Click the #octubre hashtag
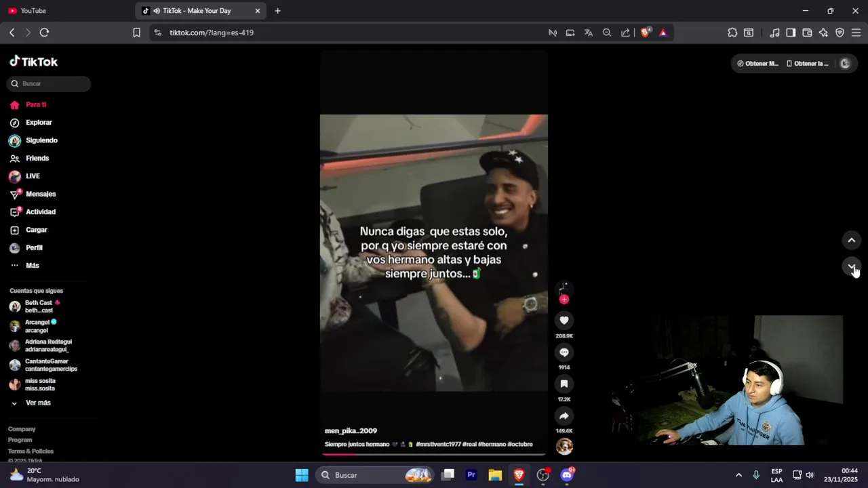The height and width of the screenshot is (488, 868). (520, 445)
